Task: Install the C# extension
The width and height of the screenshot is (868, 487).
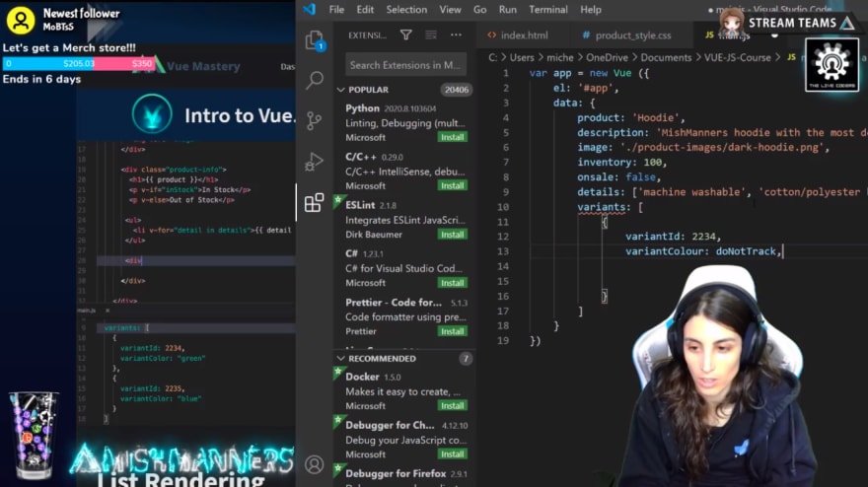Action: click(453, 283)
